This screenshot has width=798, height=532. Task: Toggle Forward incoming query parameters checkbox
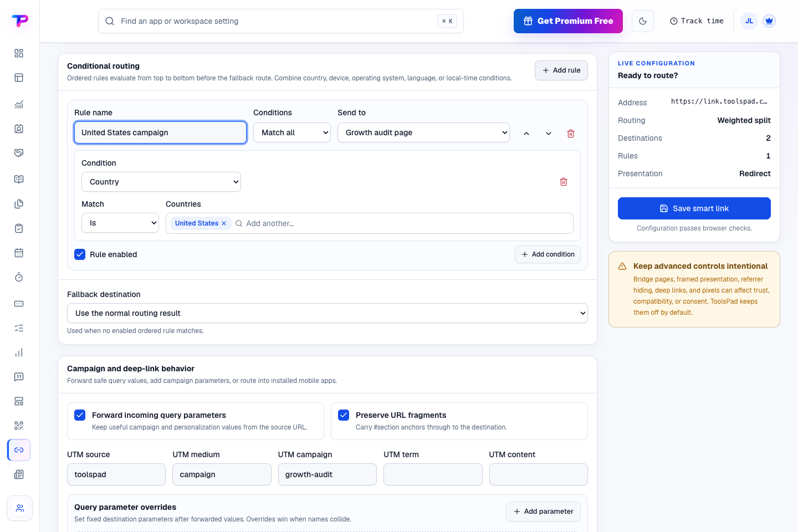(x=80, y=415)
